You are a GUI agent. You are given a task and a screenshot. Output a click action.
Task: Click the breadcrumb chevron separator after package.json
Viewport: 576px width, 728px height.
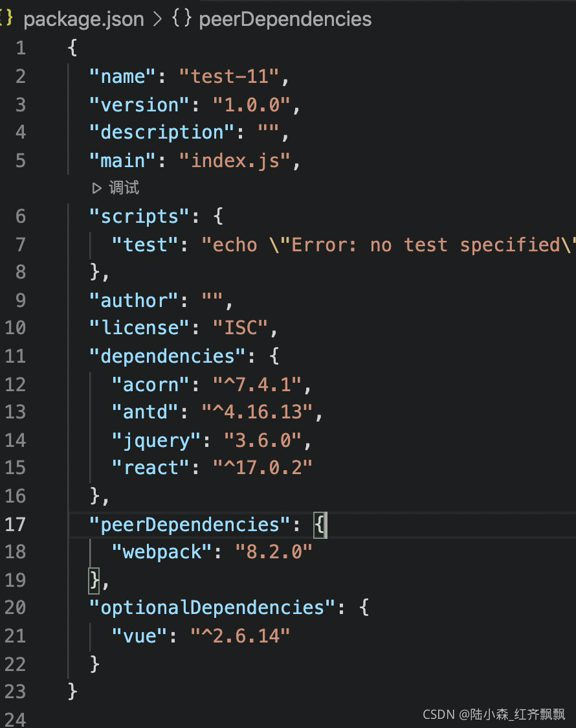(x=158, y=19)
